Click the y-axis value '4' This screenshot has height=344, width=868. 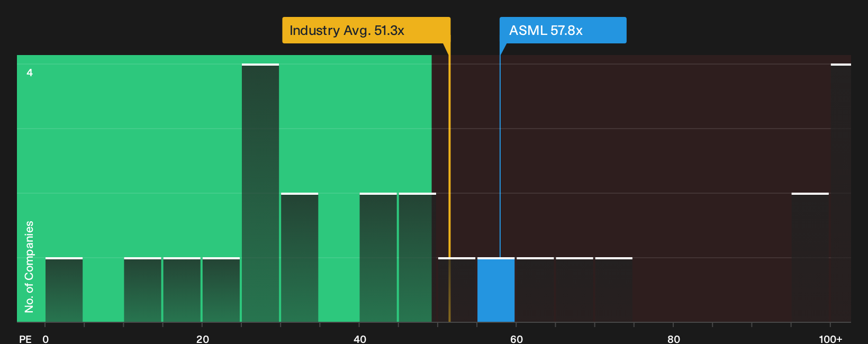30,73
